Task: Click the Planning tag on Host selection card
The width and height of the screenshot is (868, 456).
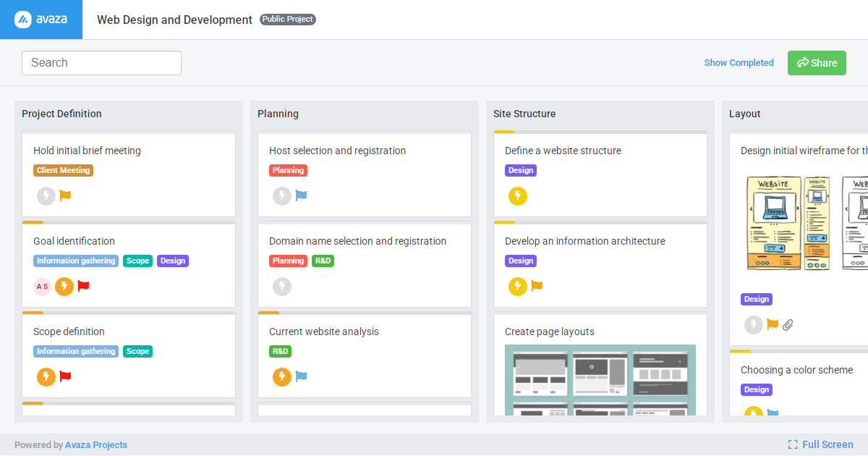Action: point(288,171)
